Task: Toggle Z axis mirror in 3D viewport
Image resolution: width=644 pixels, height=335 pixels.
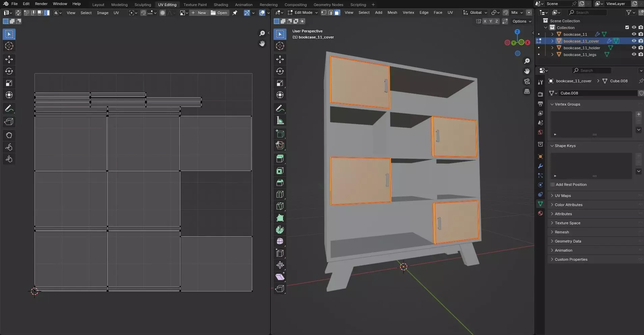Action: tap(497, 21)
